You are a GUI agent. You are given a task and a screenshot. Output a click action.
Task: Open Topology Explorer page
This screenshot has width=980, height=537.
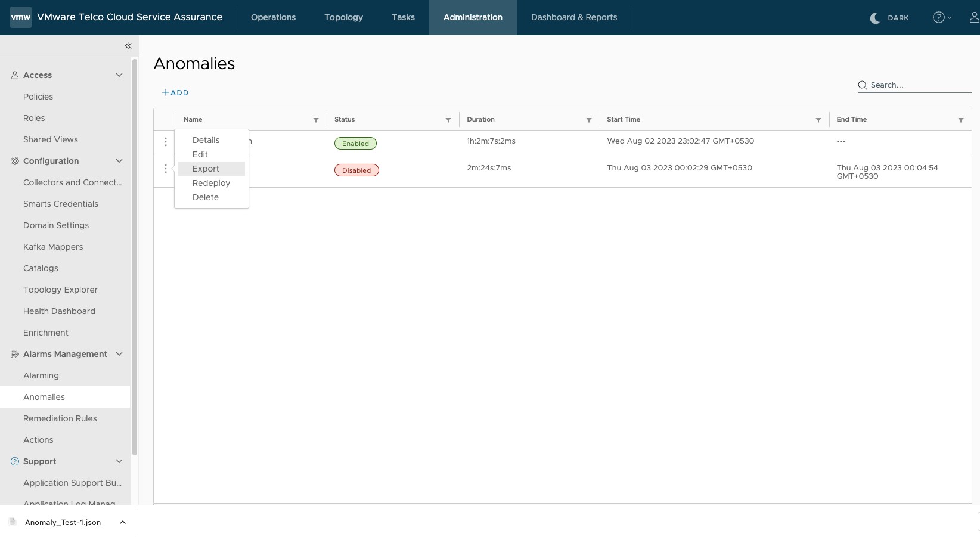point(60,290)
